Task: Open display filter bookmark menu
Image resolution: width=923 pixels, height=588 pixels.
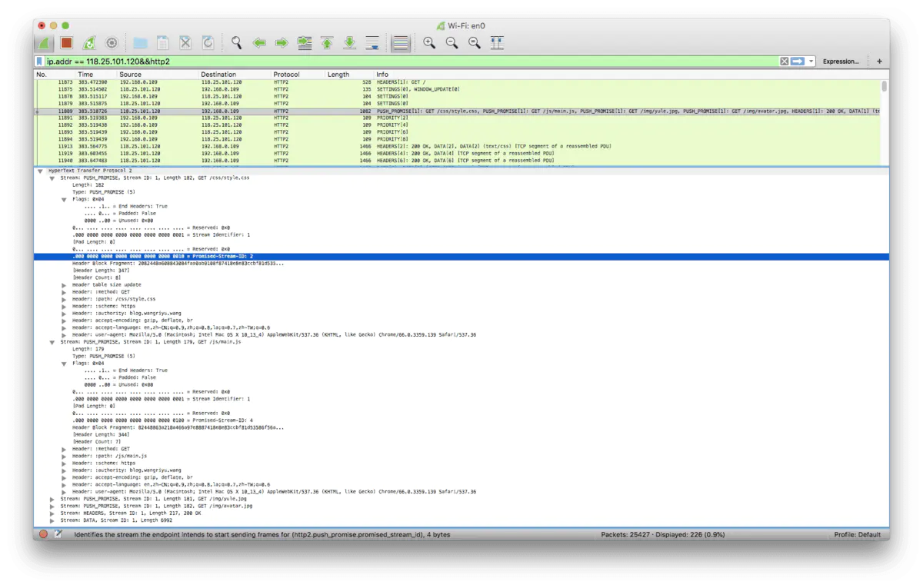Action: tap(40, 61)
